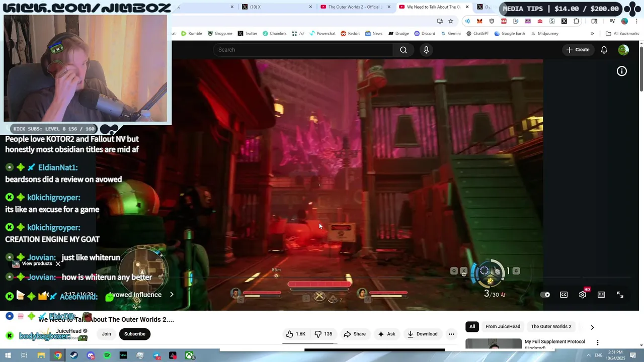The width and height of the screenshot is (644, 362).
Task: Open the Reddit bookmark
Action: (x=350, y=34)
